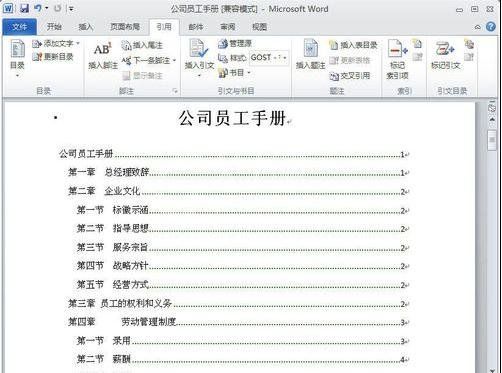Click 更新表格 in the captions group
Image resolution: width=502 pixels, height=373 pixels.
[x=349, y=60]
